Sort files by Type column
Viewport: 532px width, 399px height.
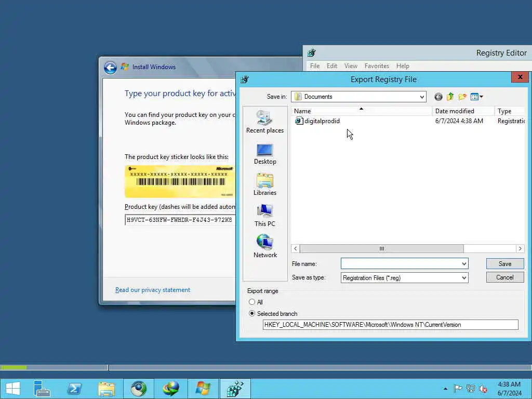(x=510, y=111)
